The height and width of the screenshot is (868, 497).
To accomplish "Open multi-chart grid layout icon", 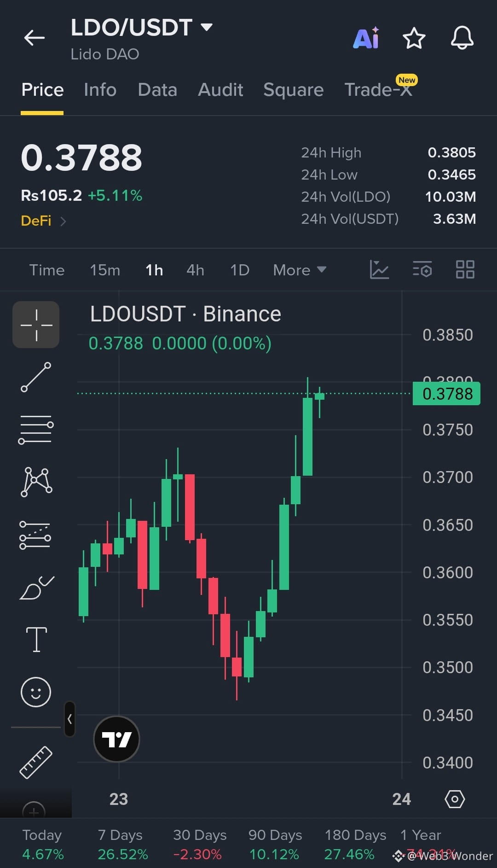I will pyautogui.click(x=465, y=269).
